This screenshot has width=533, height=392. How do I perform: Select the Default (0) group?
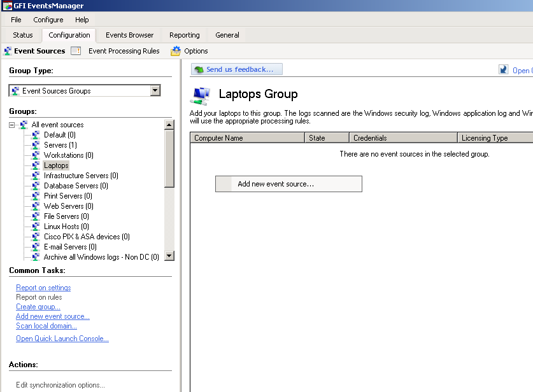point(59,135)
